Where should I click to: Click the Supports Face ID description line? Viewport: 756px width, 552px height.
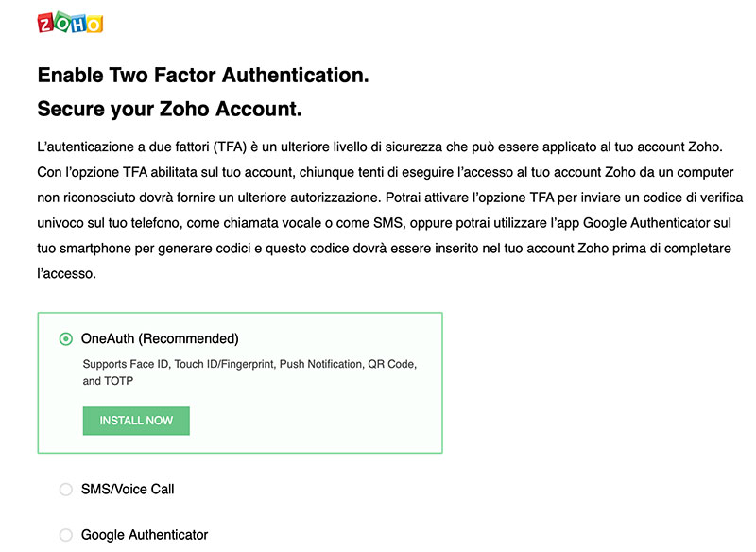point(249,364)
